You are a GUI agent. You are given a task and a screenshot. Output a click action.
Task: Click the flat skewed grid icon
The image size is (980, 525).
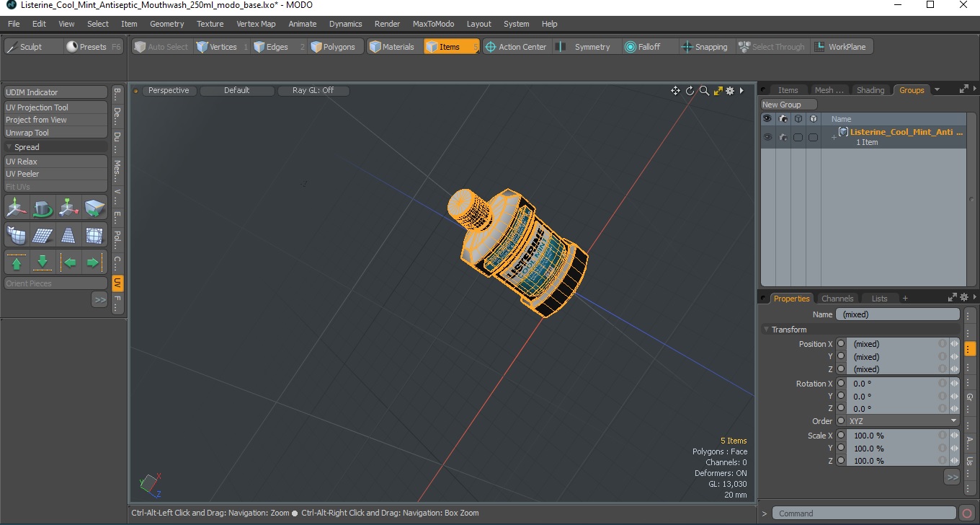click(43, 235)
